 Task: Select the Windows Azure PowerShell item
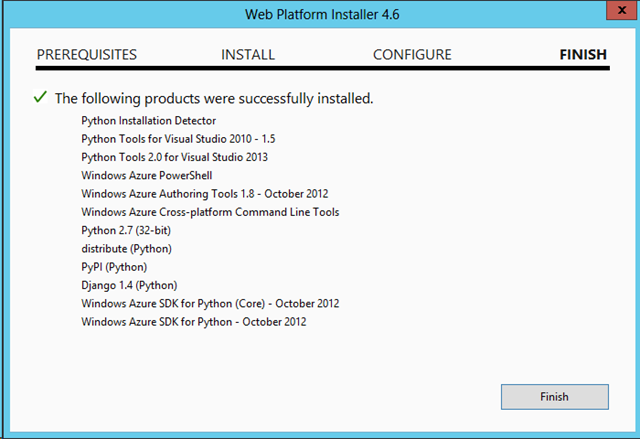point(147,175)
